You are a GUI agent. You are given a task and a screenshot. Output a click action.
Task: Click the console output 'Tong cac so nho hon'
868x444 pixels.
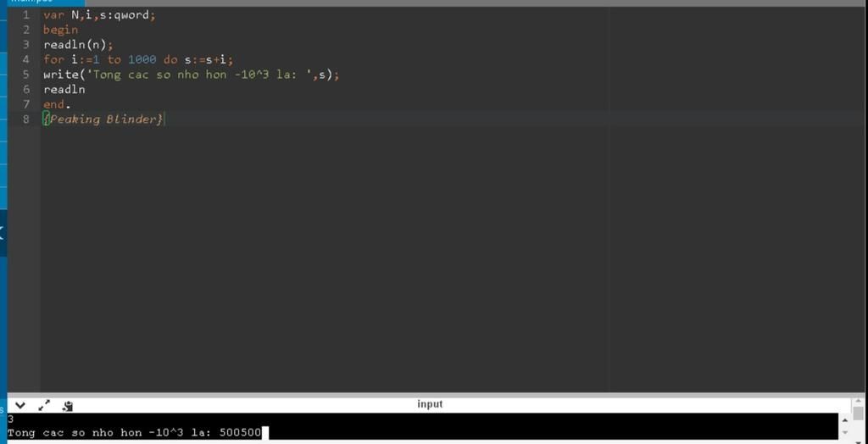(75, 432)
